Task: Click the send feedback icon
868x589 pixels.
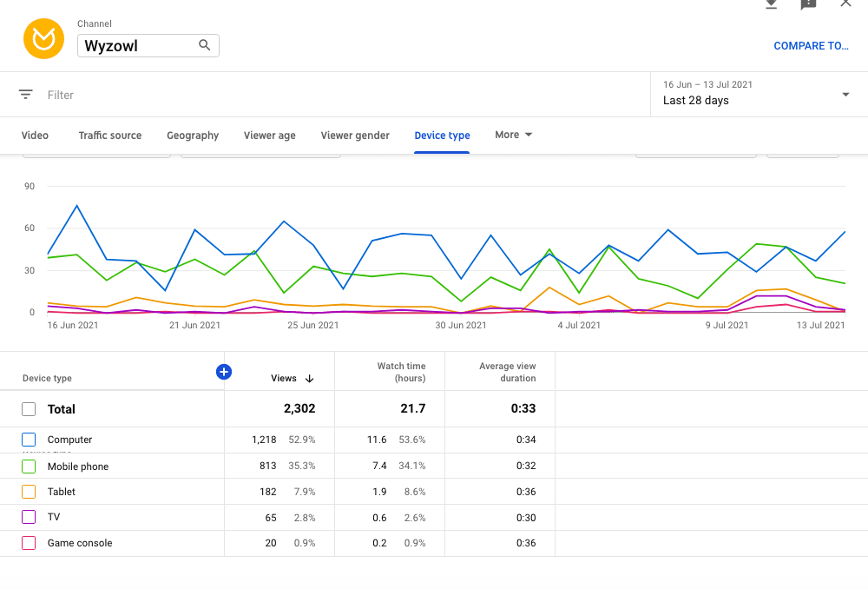Action: (x=808, y=4)
